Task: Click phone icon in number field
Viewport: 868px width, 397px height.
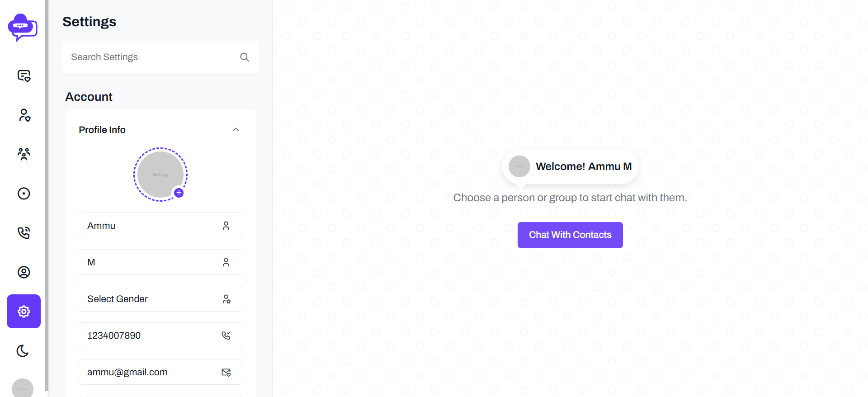Action: (226, 336)
